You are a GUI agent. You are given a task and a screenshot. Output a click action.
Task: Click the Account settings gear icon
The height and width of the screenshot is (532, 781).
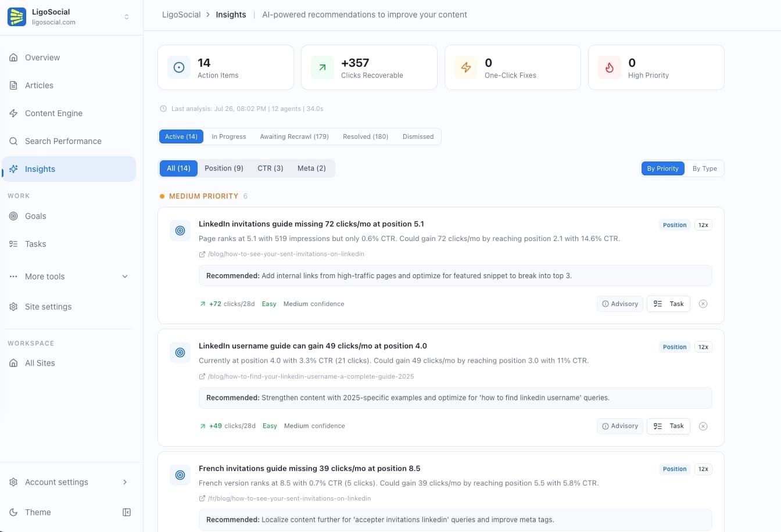point(13,482)
